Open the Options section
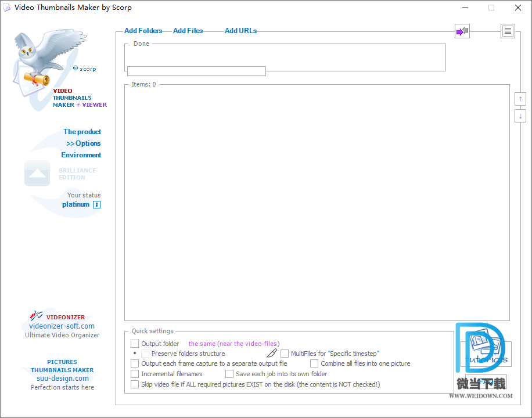532x418 pixels. coord(84,143)
